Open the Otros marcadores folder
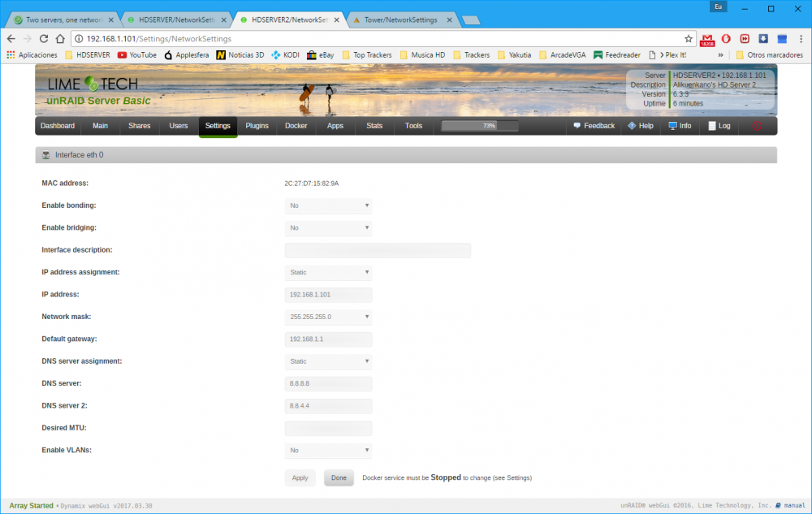The image size is (812, 514). point(770,55)
